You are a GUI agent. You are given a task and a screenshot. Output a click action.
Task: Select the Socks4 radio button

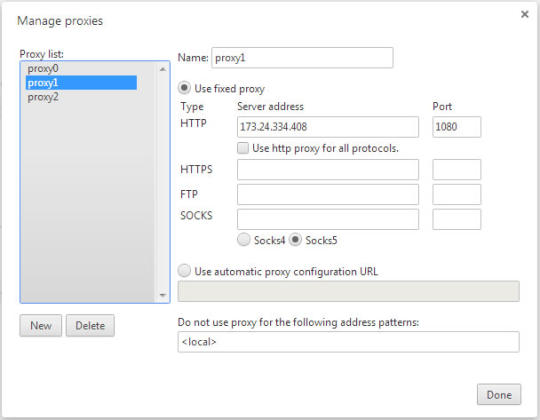(243, 239)
